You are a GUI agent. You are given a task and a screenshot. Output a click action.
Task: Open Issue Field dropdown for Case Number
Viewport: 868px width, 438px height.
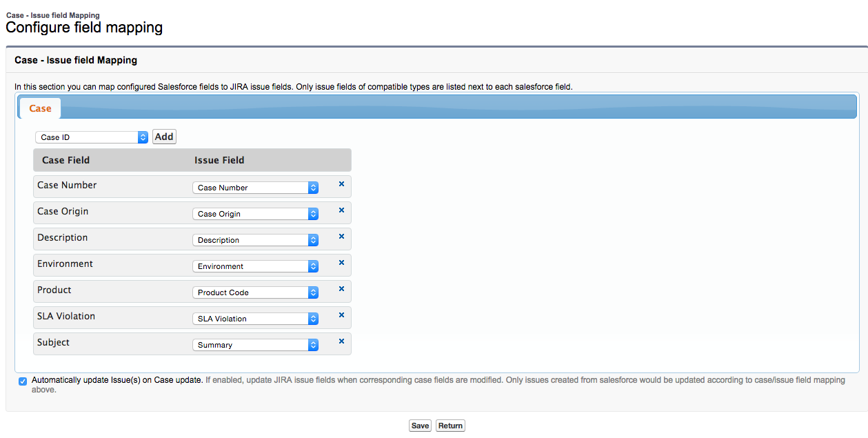click(x=255, y=188)
